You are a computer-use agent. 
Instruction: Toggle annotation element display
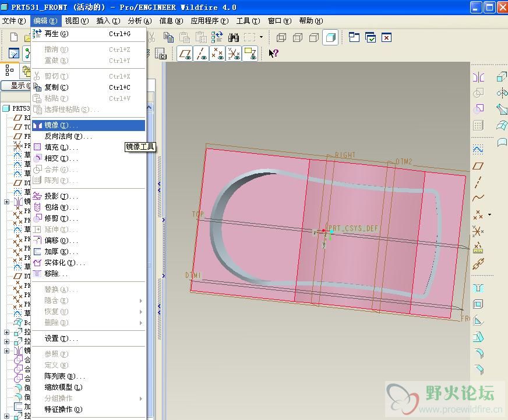[250, 54]
